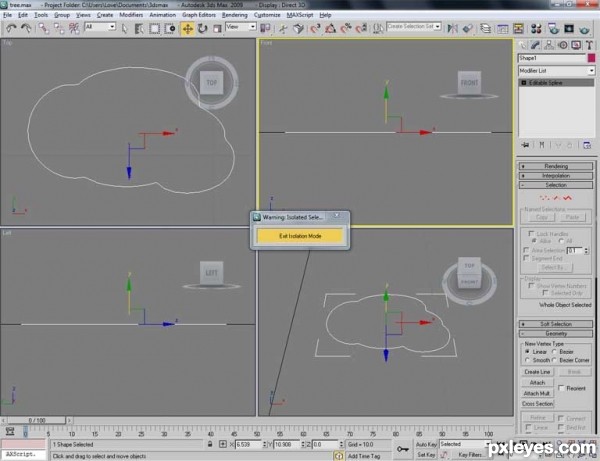Select the Linear vertex type radio
600x461 pixels.
point(527,351)
